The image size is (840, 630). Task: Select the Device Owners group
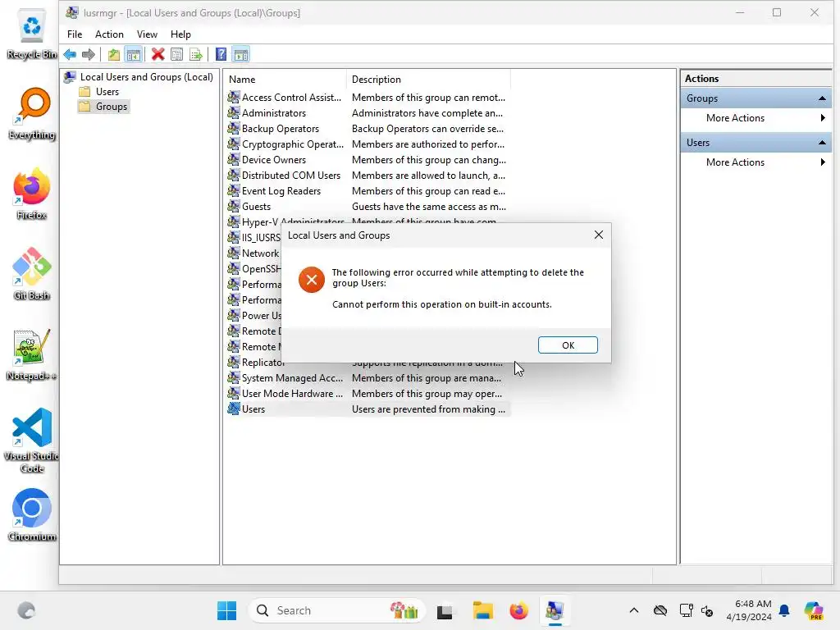[x=368, y=160]
